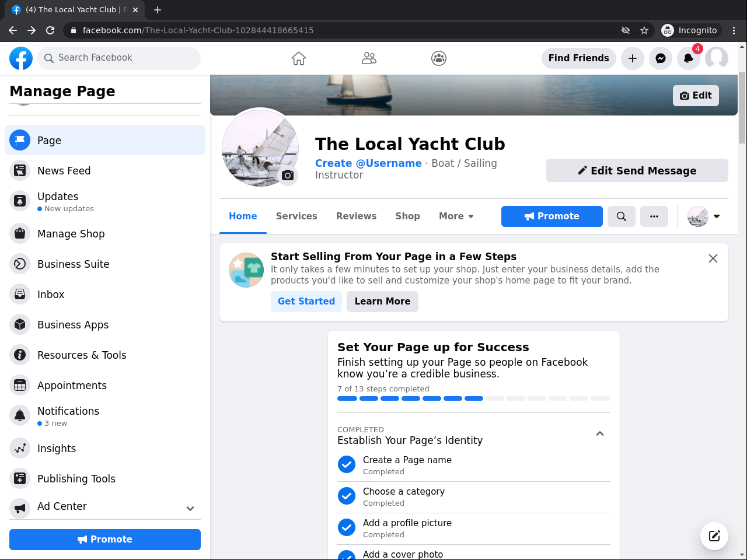
Task: Click Edit Send Message button
Action: (x=637, y=170)
